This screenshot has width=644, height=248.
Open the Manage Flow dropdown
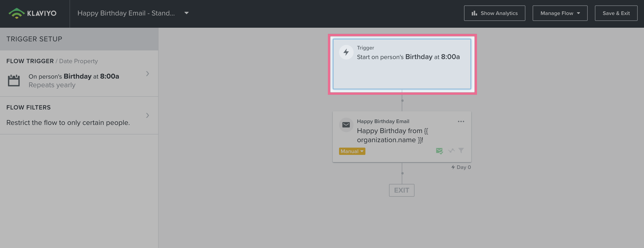pyautogui.click(x=560, y=13)
